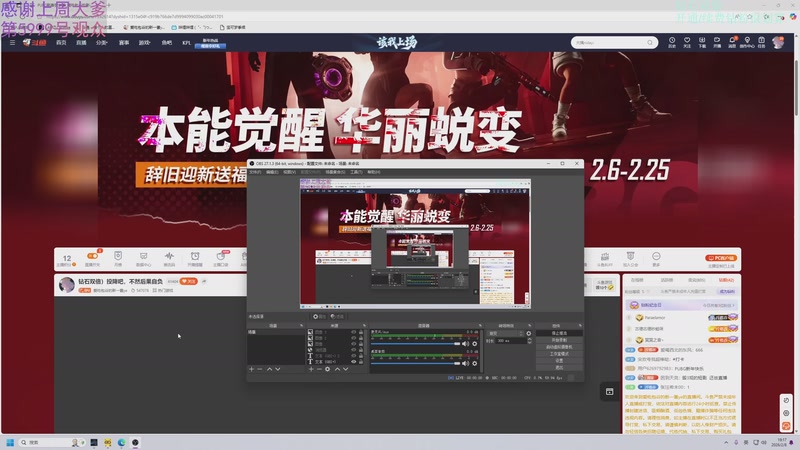Click 停止推流 stop streaming button in OBS
800x450 pixels.
click(x=559, y=333)
